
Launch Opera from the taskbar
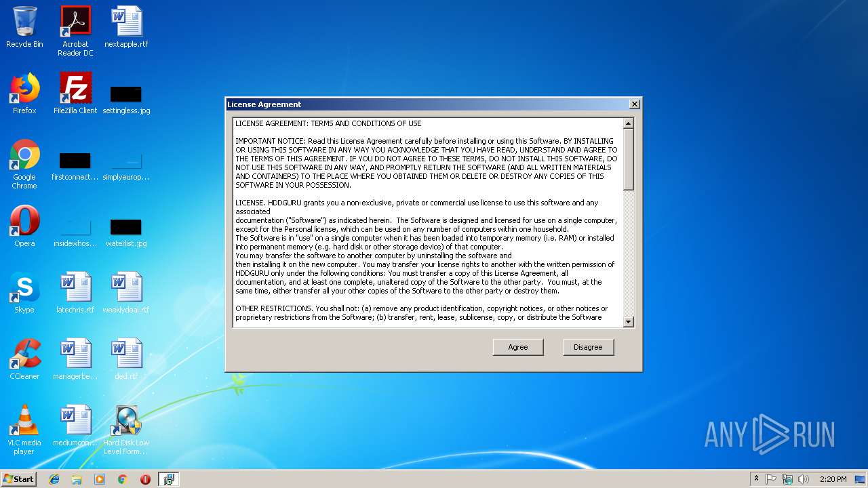(x=145, y=479)
